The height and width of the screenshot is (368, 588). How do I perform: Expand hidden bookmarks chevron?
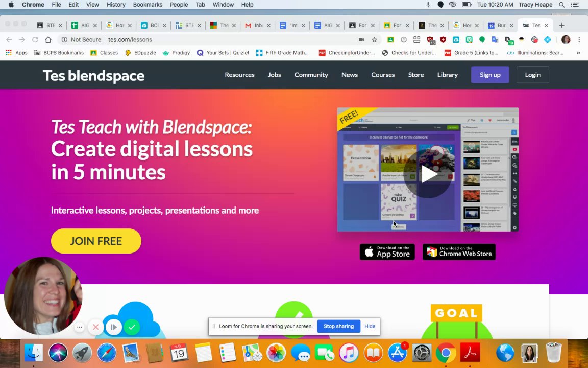[578, 53]
